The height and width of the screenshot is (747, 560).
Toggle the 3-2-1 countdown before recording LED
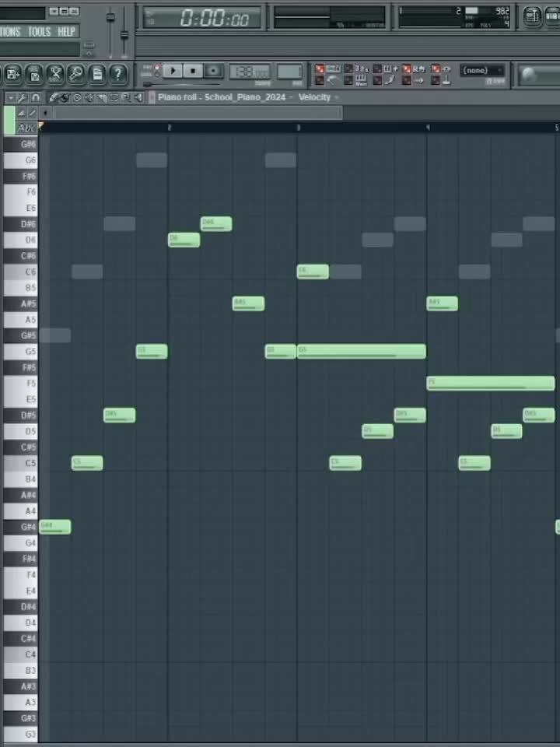[x=348, y=69]
